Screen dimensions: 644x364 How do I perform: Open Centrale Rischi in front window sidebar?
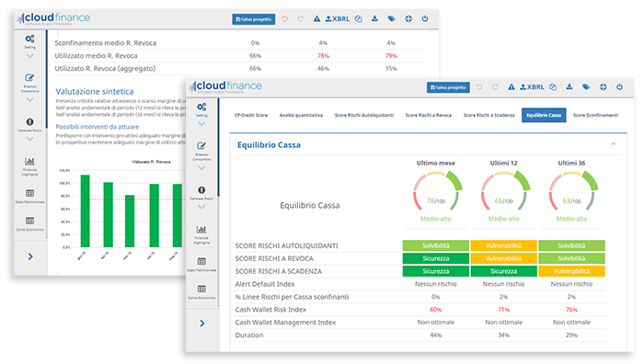coord(201,193)
